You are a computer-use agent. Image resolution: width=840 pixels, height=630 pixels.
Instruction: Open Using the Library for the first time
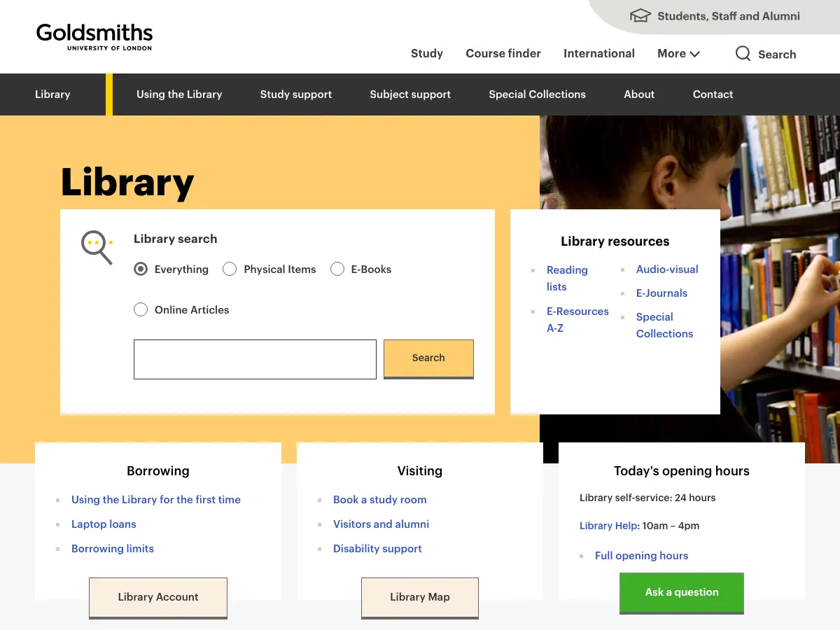(x=156, y=499)
